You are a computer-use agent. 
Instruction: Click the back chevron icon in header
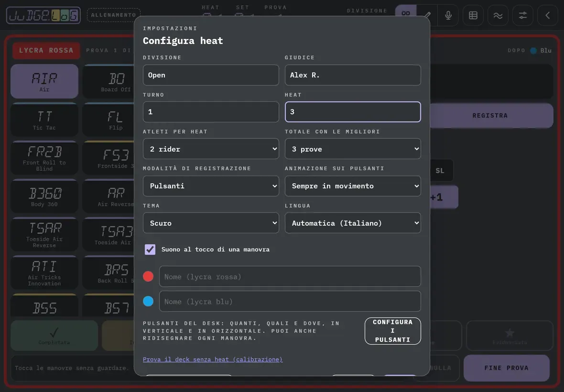(x=547, y=15)
